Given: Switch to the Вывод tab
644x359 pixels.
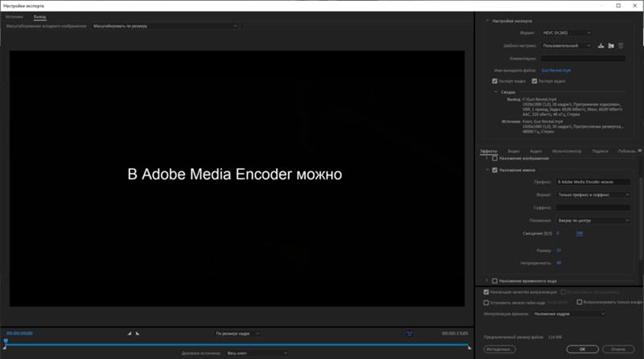Looking at the screenshot, I should 39,17.
